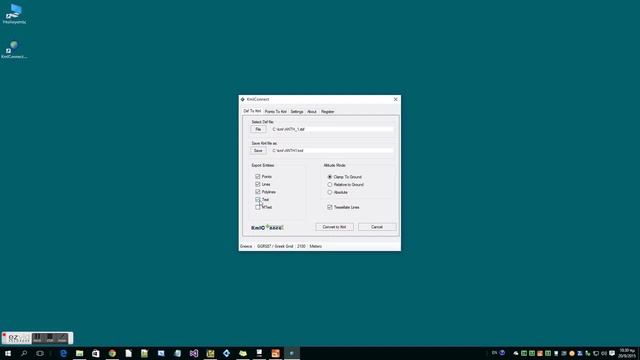Click the Convert to Kml button
This screenshot has height=360, width=640.
(334, 227)
